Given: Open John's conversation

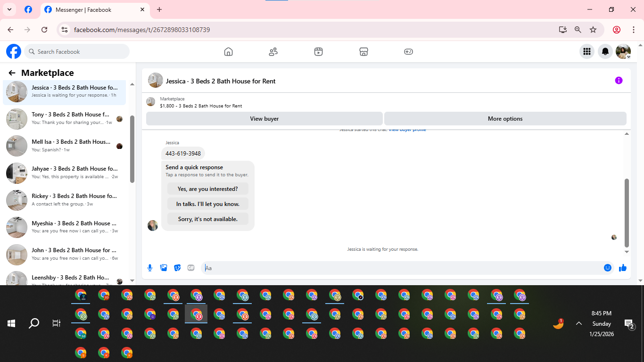Looking at the screenshot, I should [x=65, y=254].
